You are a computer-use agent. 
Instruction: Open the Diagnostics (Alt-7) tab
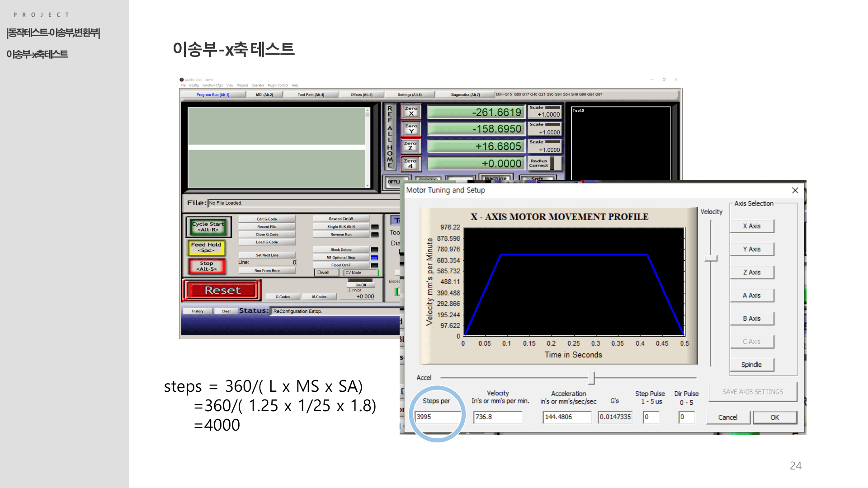465,95
